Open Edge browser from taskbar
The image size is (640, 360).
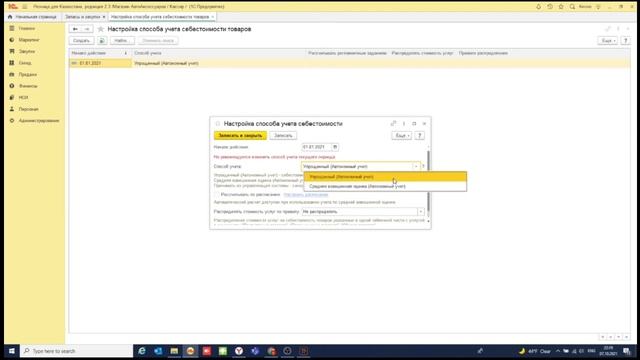pos(142,351)
